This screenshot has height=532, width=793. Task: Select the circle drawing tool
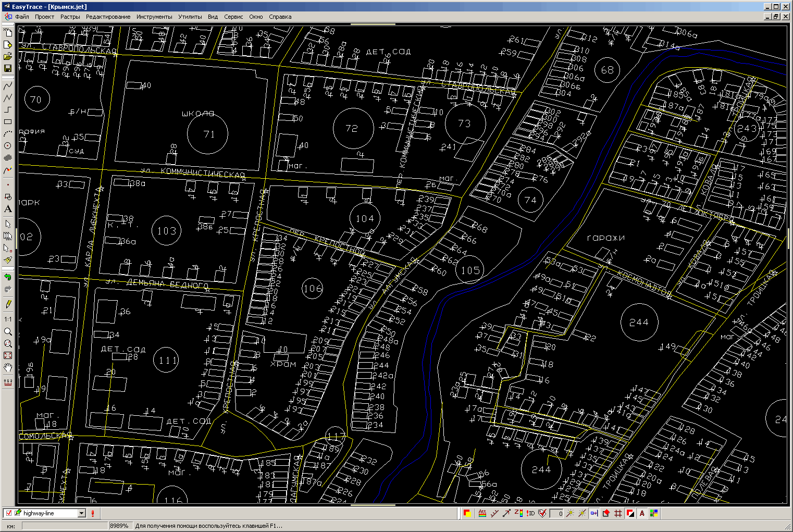pyautogui.click(x=8, y=146)
